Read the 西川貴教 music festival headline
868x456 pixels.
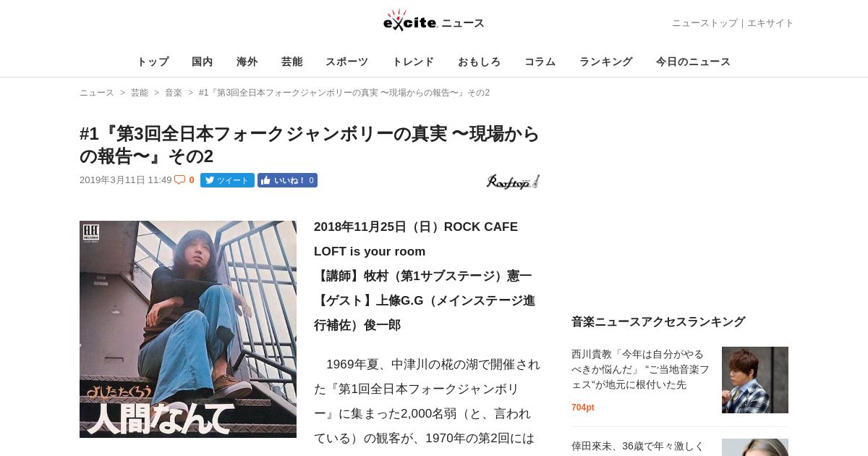pyautogui.click(x=640, y=369)
